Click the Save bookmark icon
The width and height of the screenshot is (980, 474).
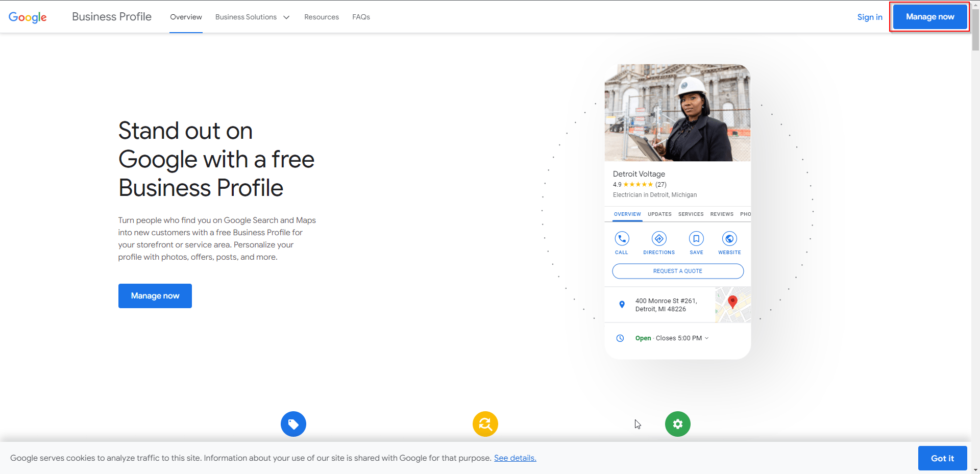pyautogui.click(x=696, y=238)
